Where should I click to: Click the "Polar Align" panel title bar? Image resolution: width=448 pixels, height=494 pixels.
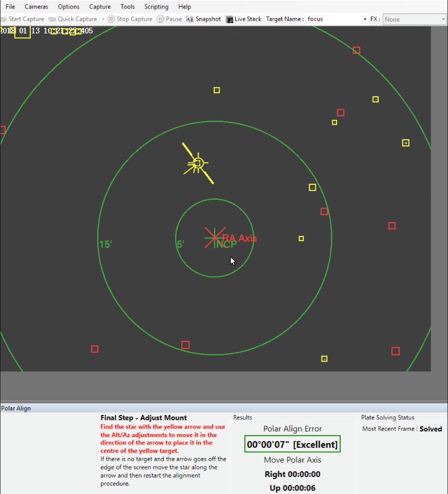tap(224, 408)
